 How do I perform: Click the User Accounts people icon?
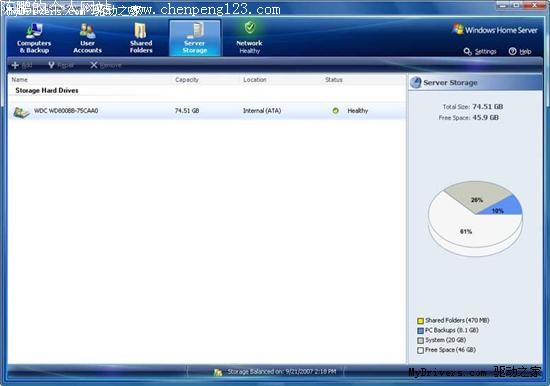87,31
